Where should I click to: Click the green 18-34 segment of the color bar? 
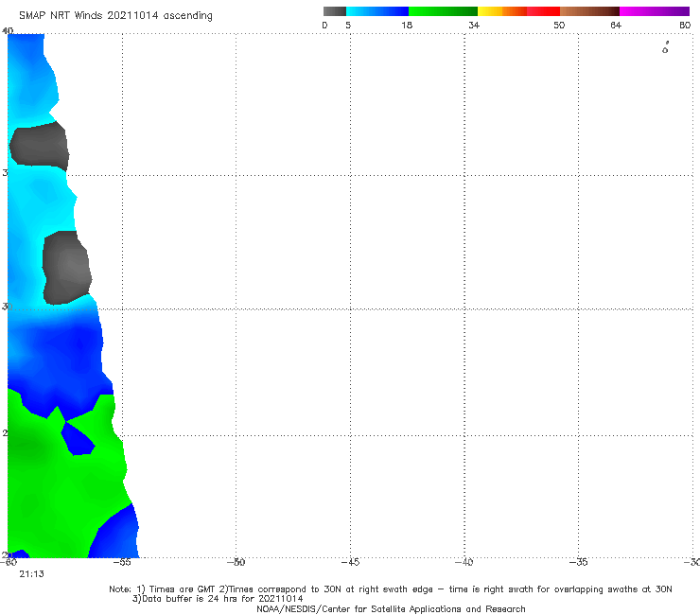(x=443, y=11)
